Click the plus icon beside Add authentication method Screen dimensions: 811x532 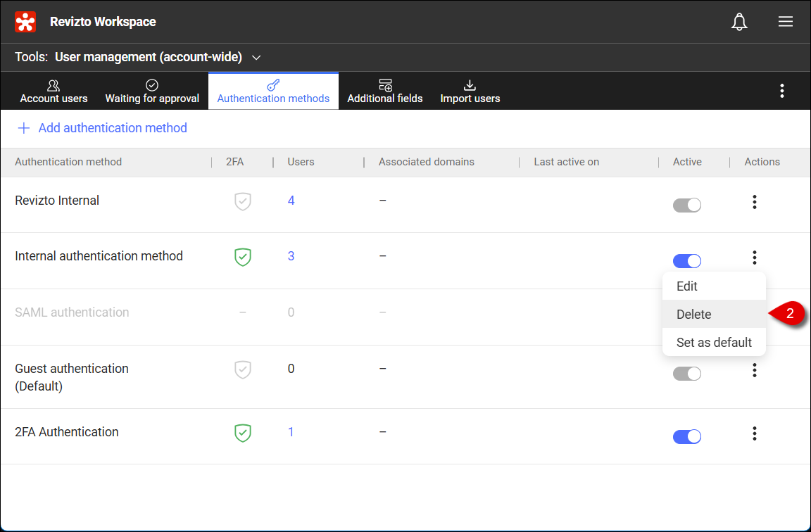point(24,128)
